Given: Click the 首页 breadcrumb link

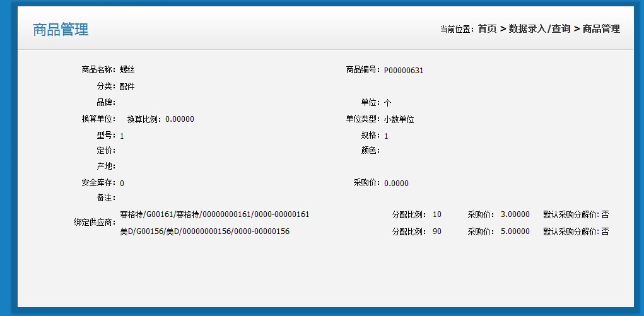Looking at the screenshot, I should point(487,29).
